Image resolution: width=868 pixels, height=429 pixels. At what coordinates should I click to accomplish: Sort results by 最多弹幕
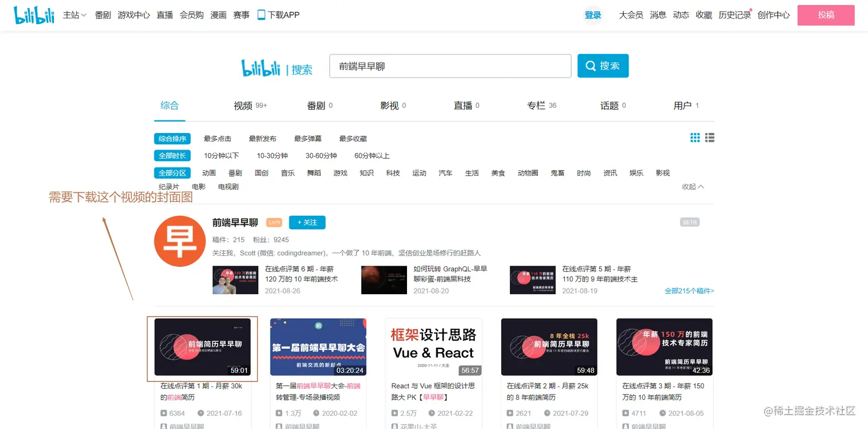coord(308,139)
